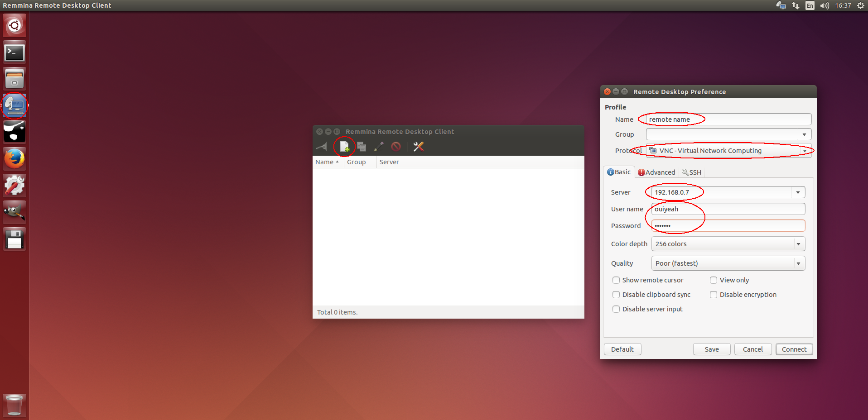Click the profile Name field

tap(728, 119)
